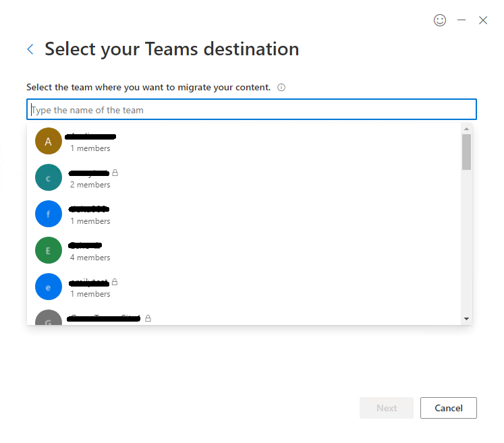Click the scroll down arrow of the team list

click(466, 319)
